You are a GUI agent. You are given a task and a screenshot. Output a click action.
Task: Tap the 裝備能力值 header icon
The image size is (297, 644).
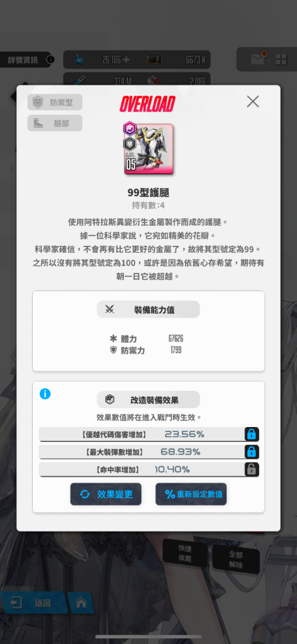pos(109,309)
